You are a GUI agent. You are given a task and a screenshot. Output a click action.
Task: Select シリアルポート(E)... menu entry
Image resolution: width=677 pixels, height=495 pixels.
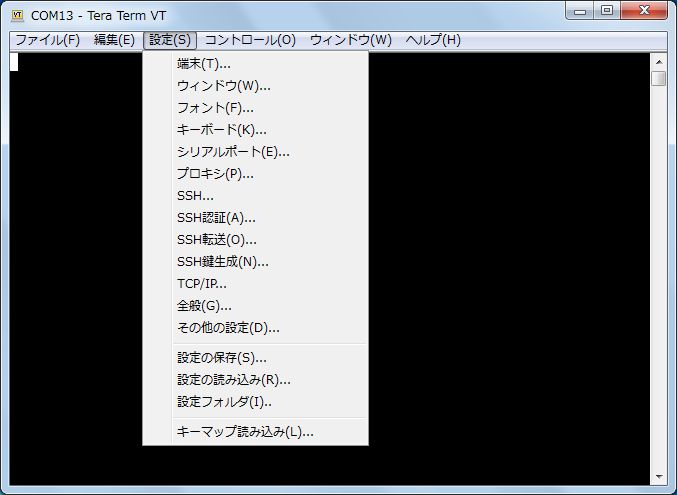[256, 152]
